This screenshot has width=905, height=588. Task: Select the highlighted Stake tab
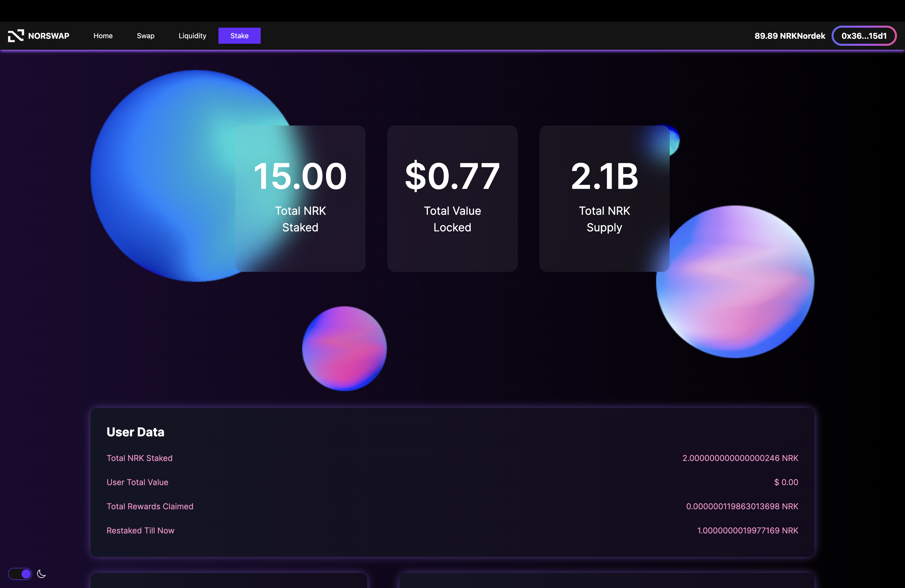coord(239,35)
